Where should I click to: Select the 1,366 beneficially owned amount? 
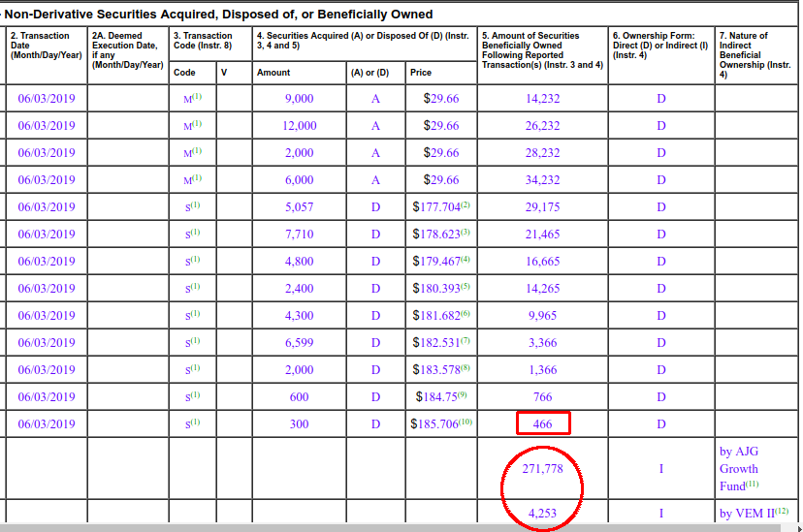(x=542, y=370)
